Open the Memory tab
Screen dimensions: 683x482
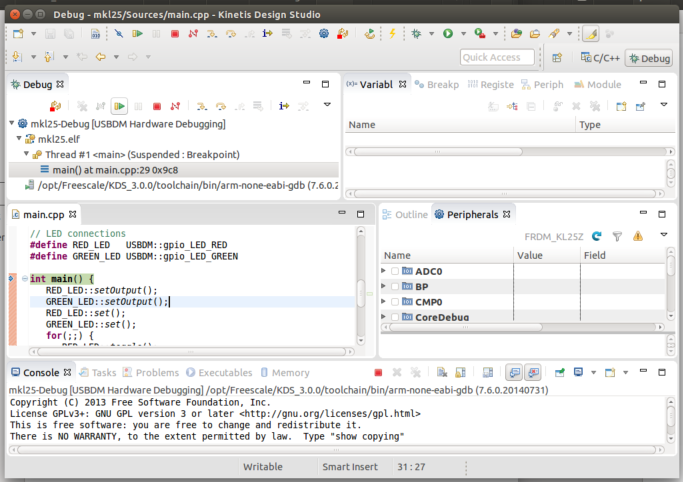pos(285,373)
